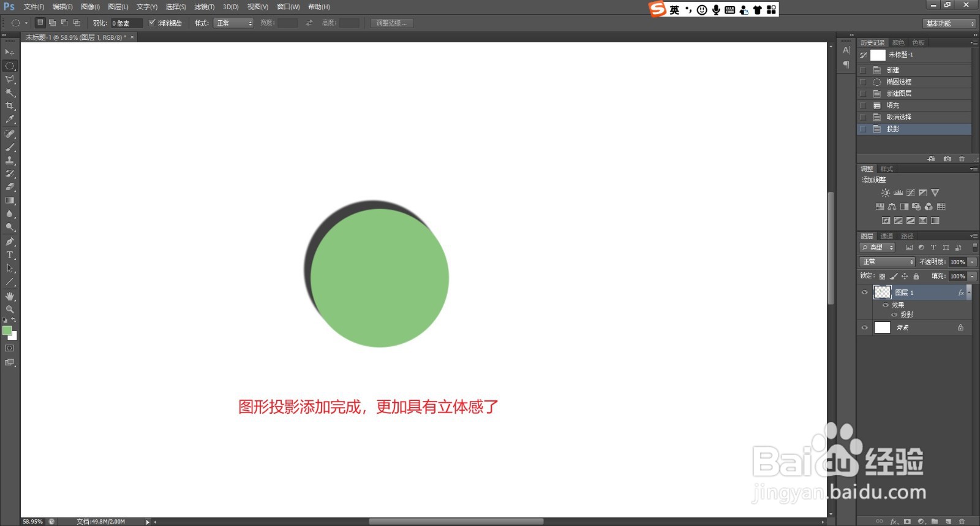The height and width of the screenshot is (526, 980).
Task: Select the Crop tool
Action: tap(10, 106)
